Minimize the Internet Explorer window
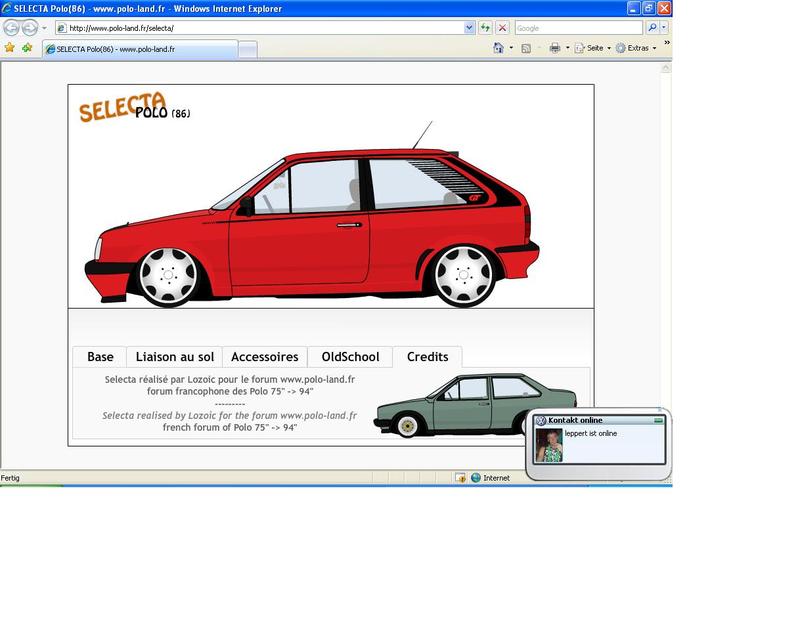Screen dimensions: 800x627 633,8
